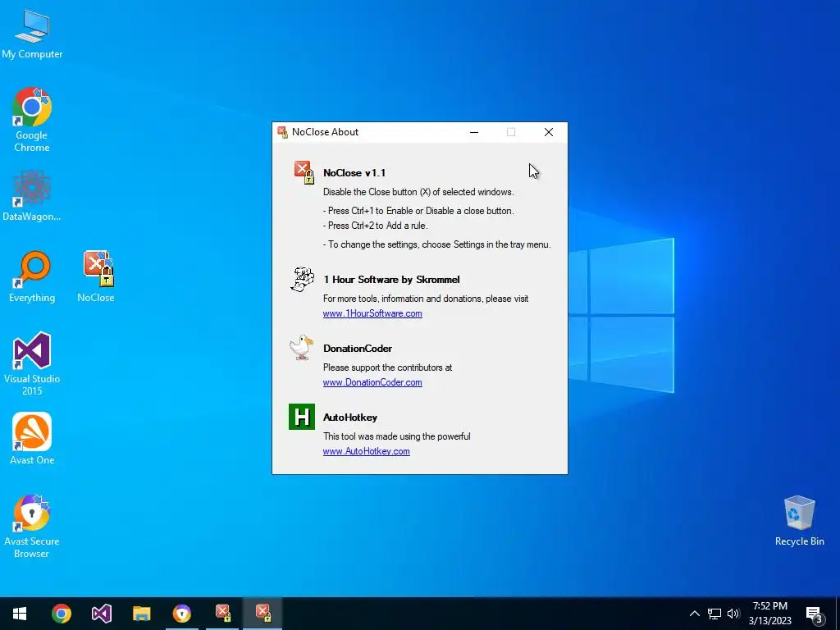
Task: Open the notification action center
Action: pos(815,614)
